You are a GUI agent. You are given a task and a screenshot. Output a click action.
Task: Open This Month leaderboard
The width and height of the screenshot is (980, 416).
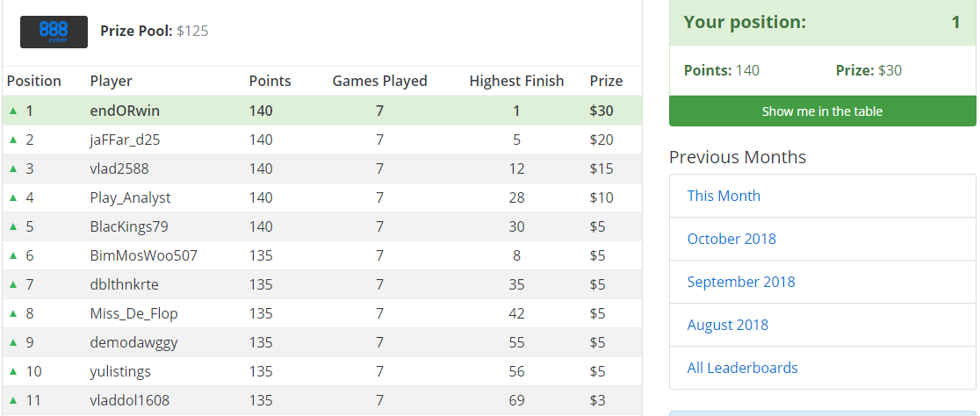click(x=724, y=196)
